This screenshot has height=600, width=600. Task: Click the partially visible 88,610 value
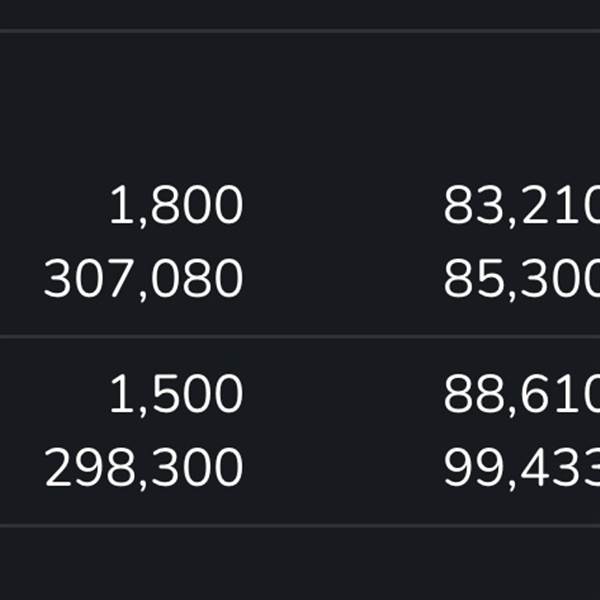tap(520, 395)
